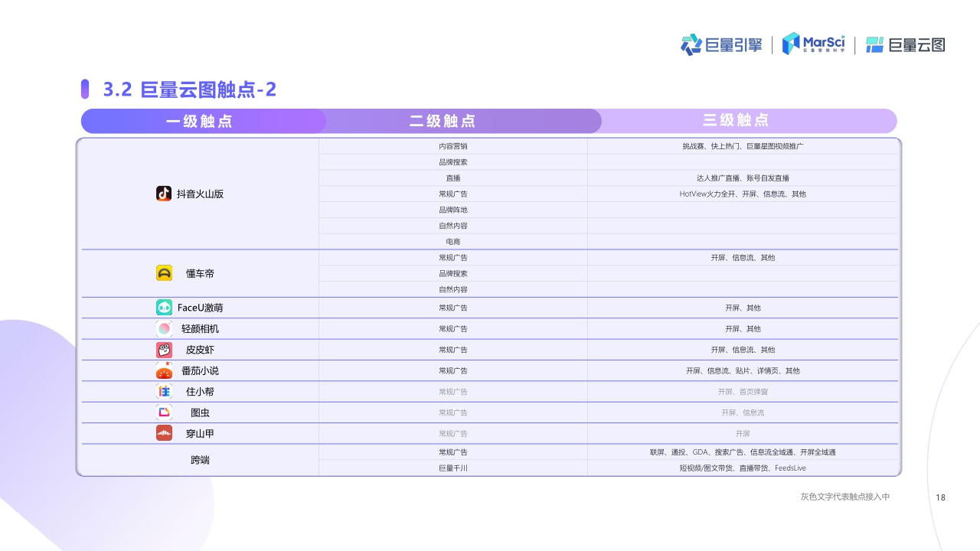Select the 懂车帝 car icon
Screen dimensions: 980x551
164,272
